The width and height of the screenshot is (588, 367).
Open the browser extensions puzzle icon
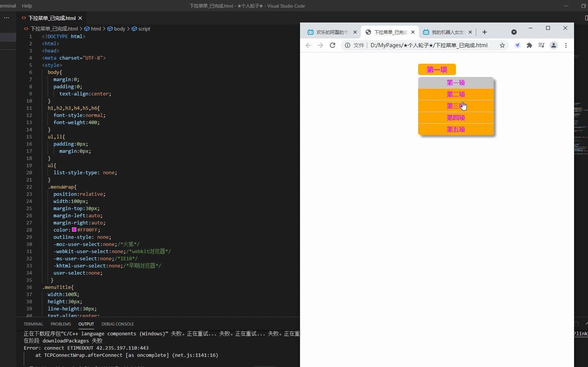(529, 45)
